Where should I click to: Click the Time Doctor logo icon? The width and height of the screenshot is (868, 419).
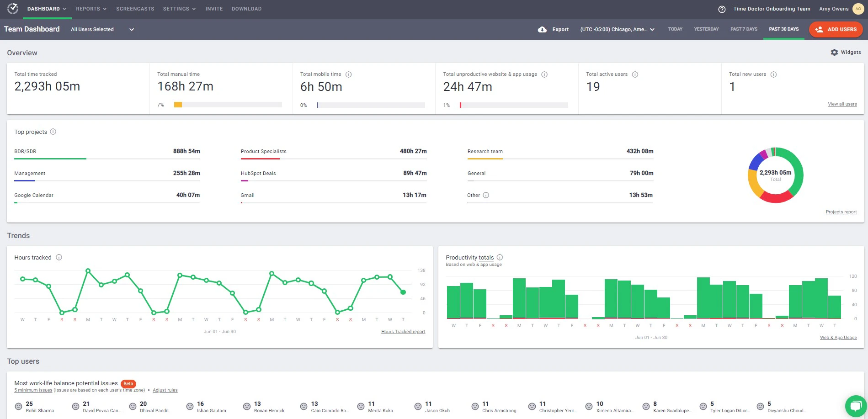(x=13, y=9)
